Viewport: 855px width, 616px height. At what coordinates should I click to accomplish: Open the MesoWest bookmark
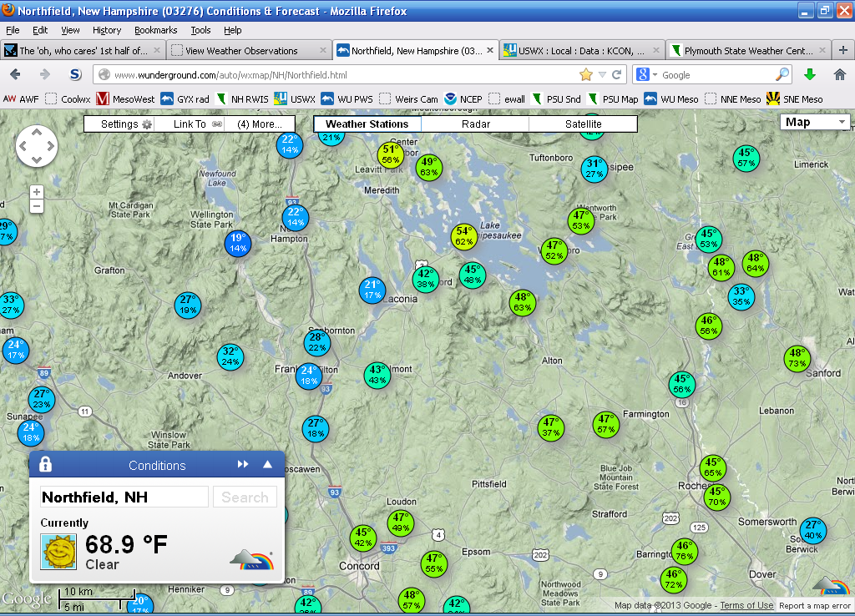click(x=125, y=99)
